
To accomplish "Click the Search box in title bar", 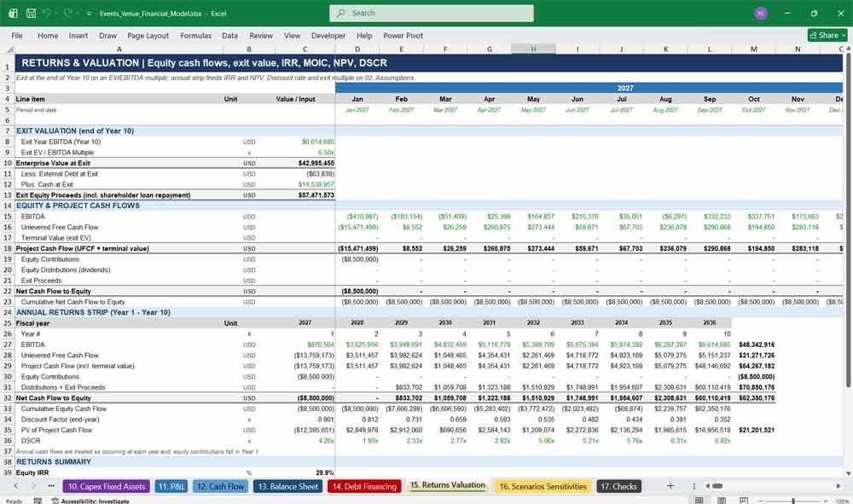I will pyautogui.click(x=432, y=13).
